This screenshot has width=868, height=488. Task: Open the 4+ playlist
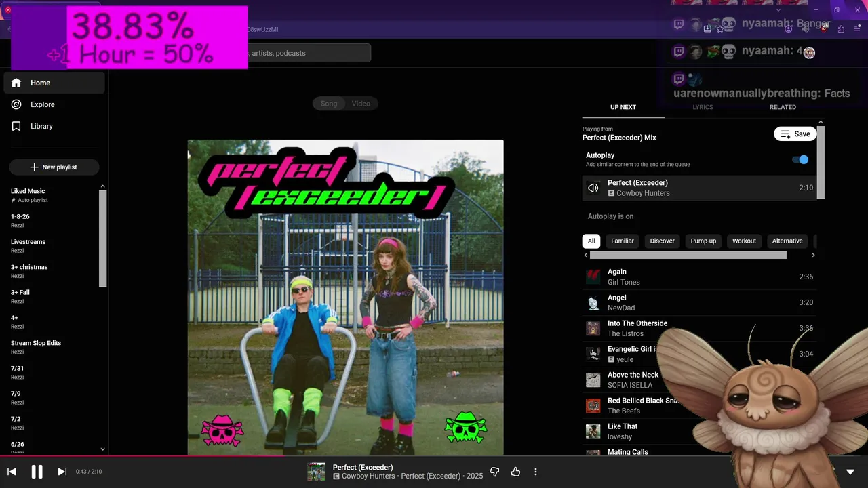pyautogui.click(x=53, y=322)
